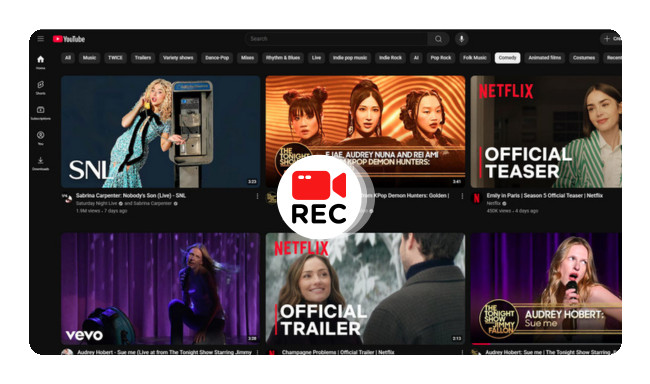Open Downloads from the sidebar
This screenshot has height=384, width=650.
click(40, 163)
